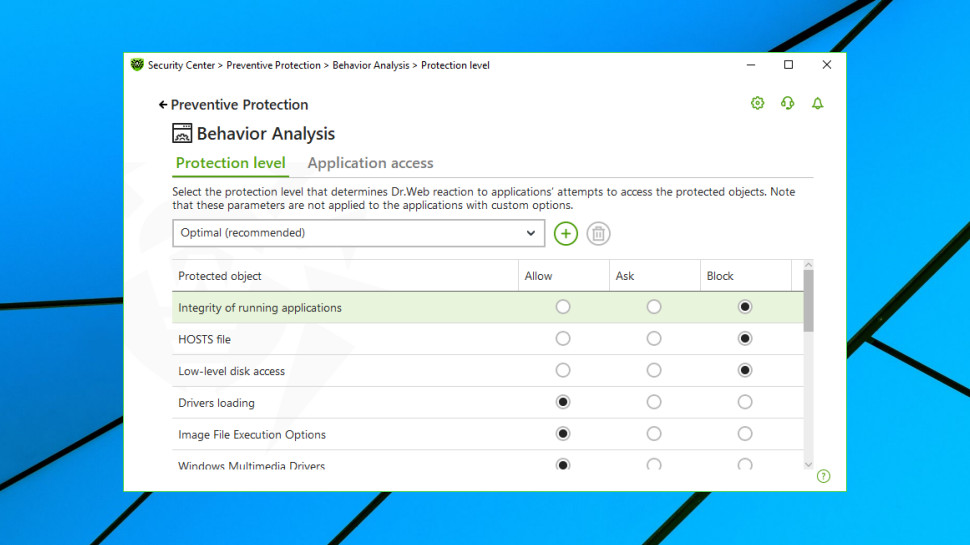
Task: Set Low-level disk access to Block
Action: click(x=745, y=370)
